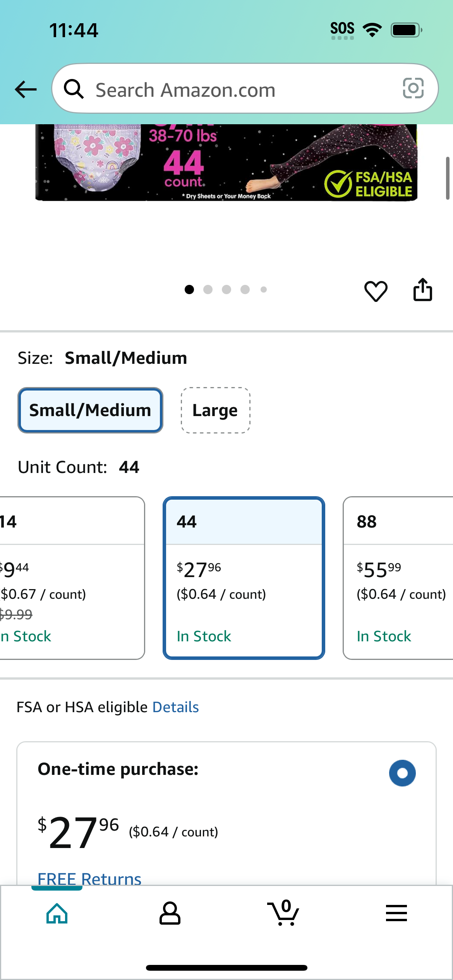Image resolution: width=453 pixels, height=980 pixels.
Task: Open the hamburger menu icon
Action: 396,913
